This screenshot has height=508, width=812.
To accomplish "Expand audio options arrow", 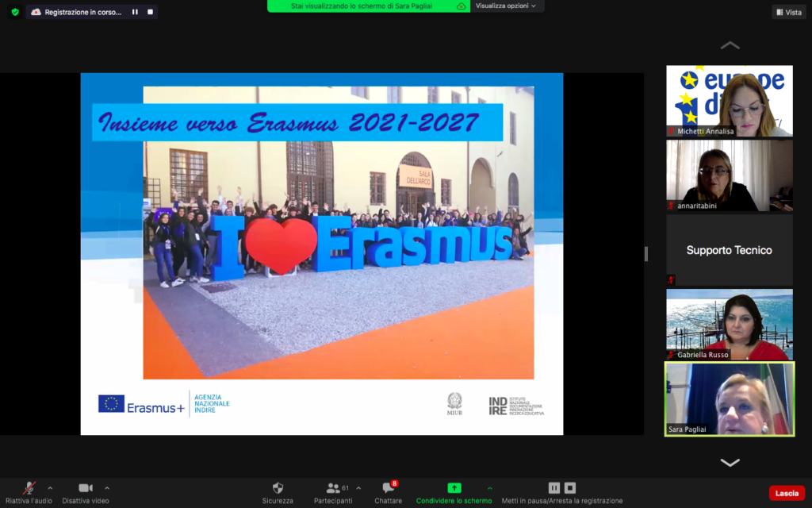I will coord(50,488).
